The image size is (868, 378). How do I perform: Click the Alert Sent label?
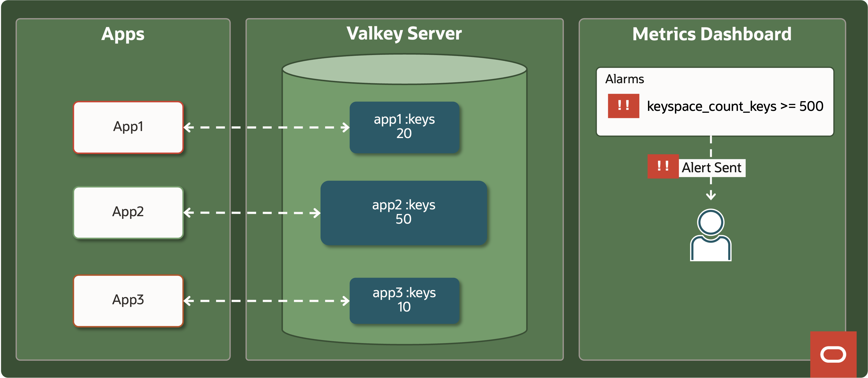(711, 168)
